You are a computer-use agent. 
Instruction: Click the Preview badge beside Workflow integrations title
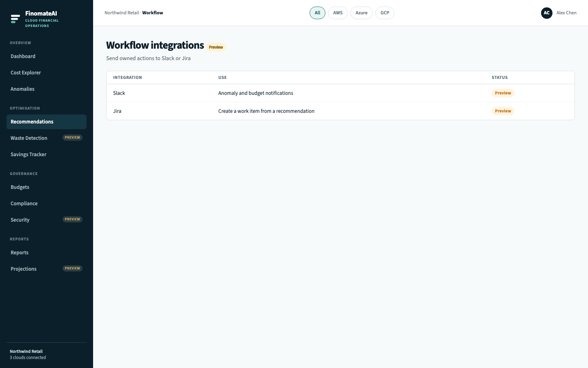pyautogui.click(x=216, y=47)
